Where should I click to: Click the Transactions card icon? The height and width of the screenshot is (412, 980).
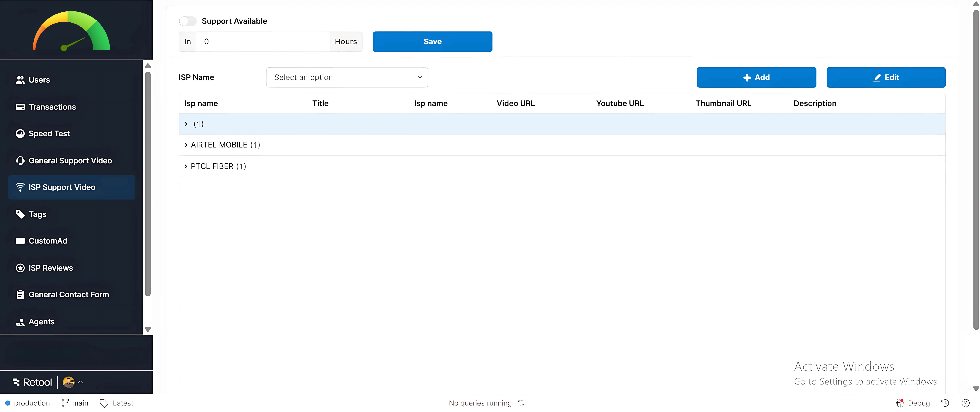coord(20,107)
